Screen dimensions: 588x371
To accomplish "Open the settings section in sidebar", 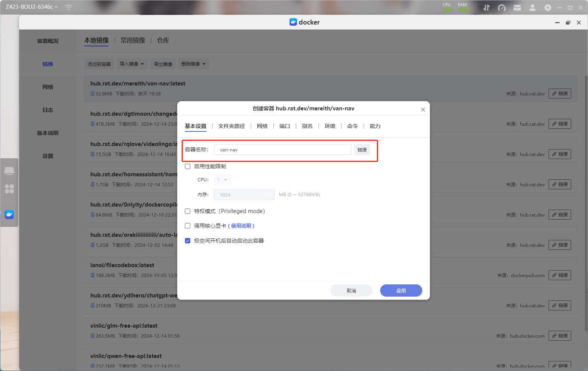I will click(x=48, y=156).
